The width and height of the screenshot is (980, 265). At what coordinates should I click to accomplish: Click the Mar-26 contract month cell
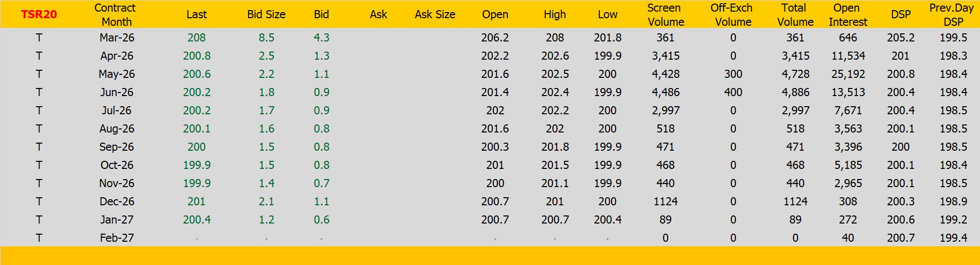coord(117,38)
